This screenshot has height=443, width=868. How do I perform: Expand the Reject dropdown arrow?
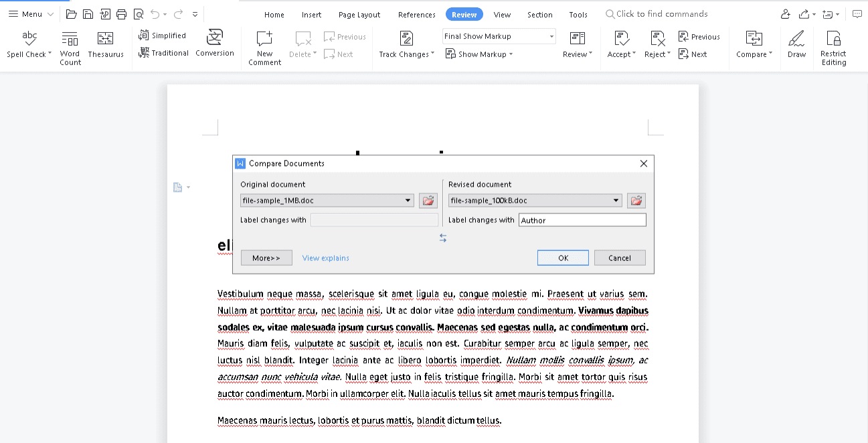click(x=669, y=54)
